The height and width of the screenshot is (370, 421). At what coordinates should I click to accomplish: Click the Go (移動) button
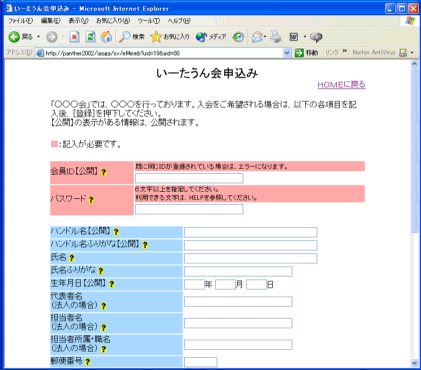pos(306,53)
